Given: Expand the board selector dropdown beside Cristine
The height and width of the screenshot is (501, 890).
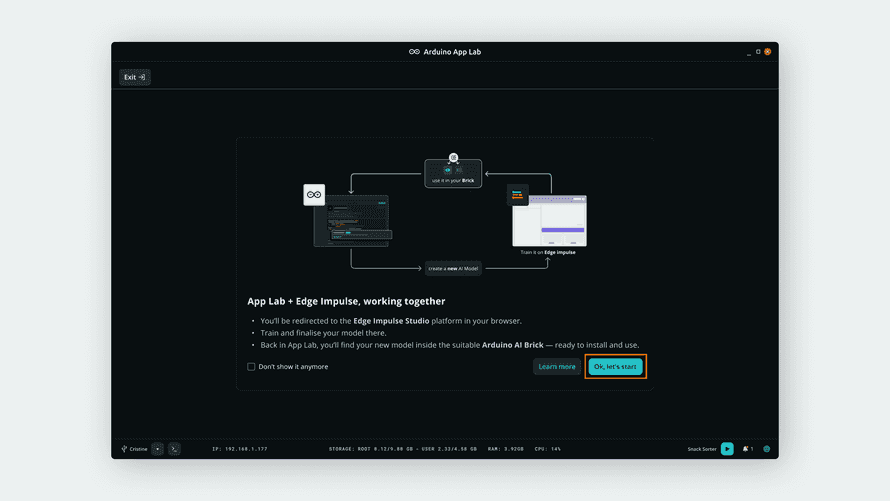Looking at the screenshot, I should pos(157,449).
